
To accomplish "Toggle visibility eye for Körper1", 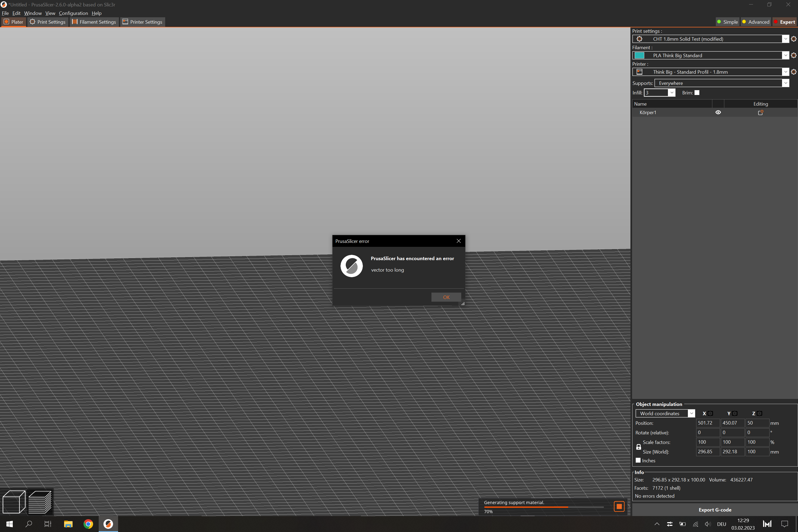I will click(x=718, y=112).
